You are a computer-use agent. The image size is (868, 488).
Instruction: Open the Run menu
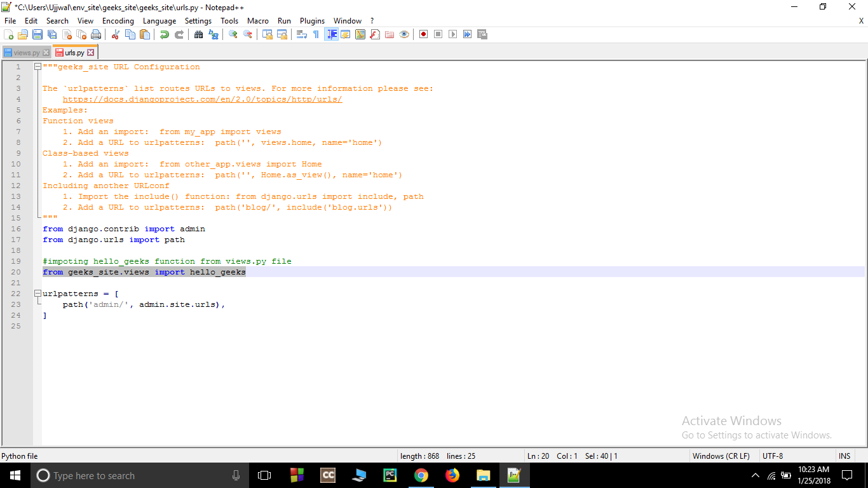click(x=284, y=21)
